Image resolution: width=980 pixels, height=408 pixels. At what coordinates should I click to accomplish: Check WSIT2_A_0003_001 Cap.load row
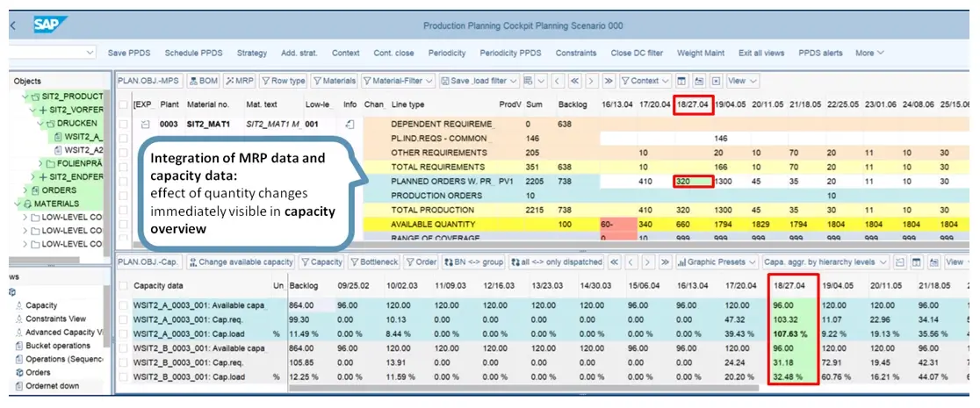pyautogui.click(x=124, y=333)
